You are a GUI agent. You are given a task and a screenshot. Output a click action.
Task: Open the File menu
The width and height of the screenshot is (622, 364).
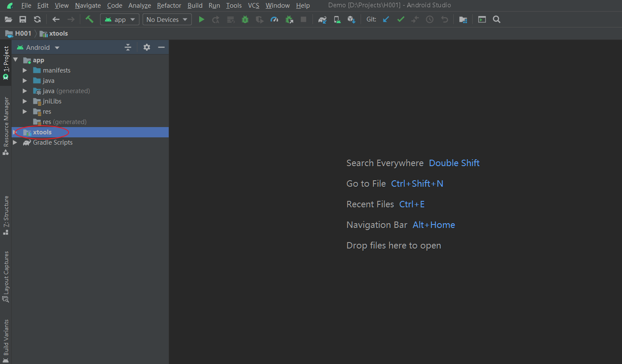coord(26,6)
